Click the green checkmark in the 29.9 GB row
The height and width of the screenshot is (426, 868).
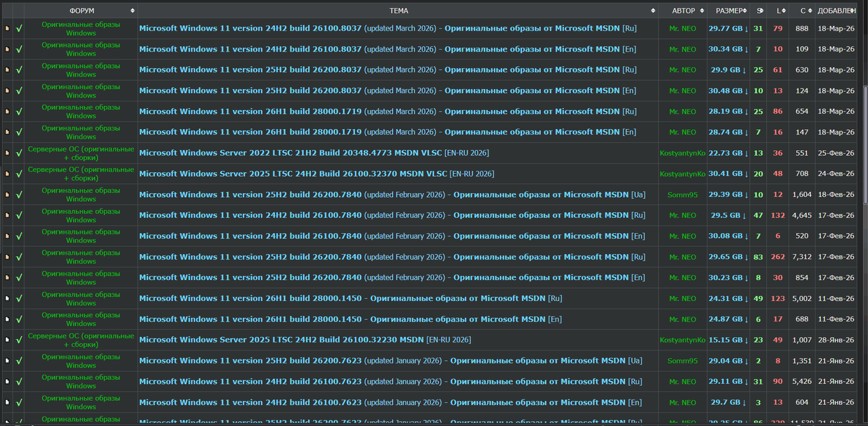point(19,70)
